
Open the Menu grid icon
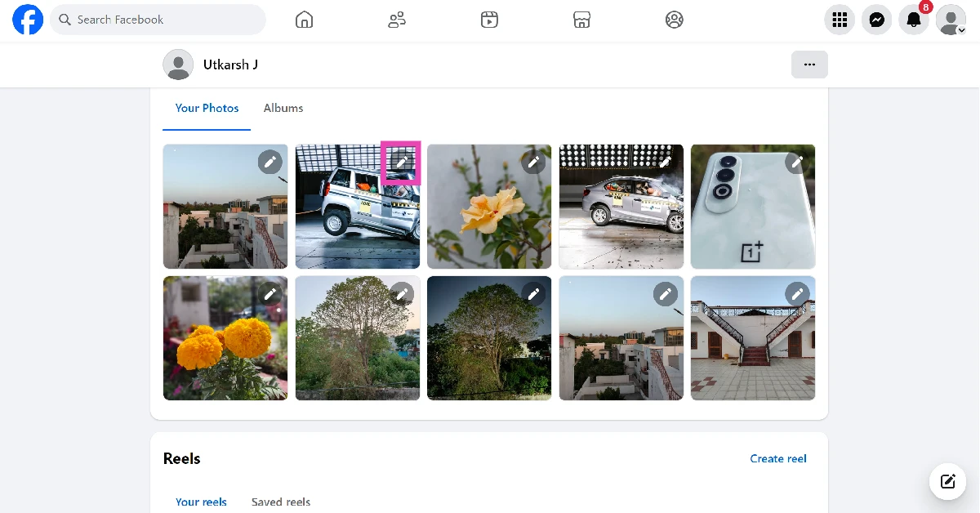[x=840, y=20]
